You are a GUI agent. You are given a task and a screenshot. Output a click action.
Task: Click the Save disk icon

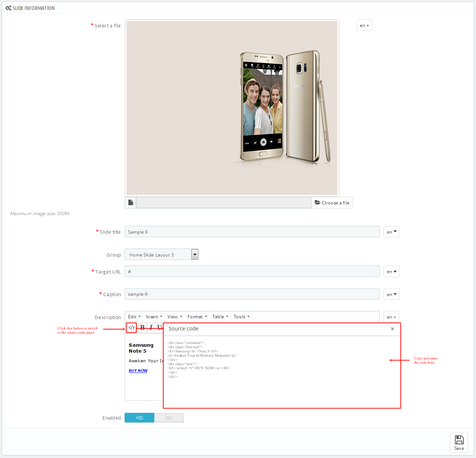pyautogui.click(x=459, y=440)
